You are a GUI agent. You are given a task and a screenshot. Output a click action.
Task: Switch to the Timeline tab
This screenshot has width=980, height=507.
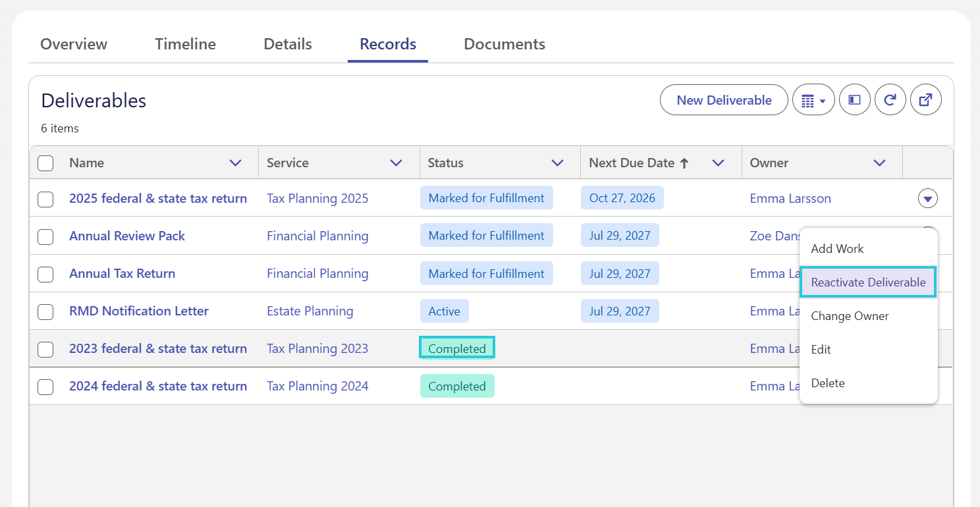pyautogui.click(x=185, y=44)
